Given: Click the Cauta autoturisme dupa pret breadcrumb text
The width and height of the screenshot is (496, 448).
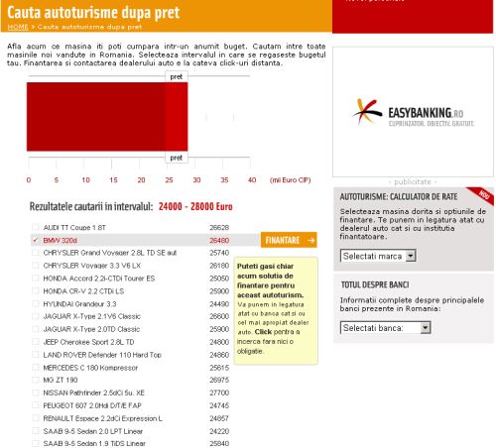Looking at the screenshot, I should [89, 27].
